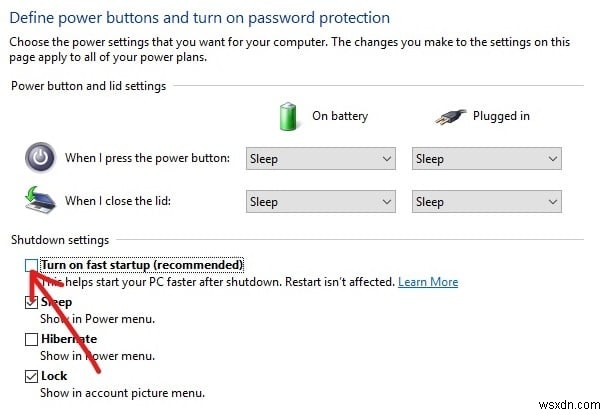Click the Turn on fast startup label
This screenshot has width=612, height=415.
click(142, 265)
